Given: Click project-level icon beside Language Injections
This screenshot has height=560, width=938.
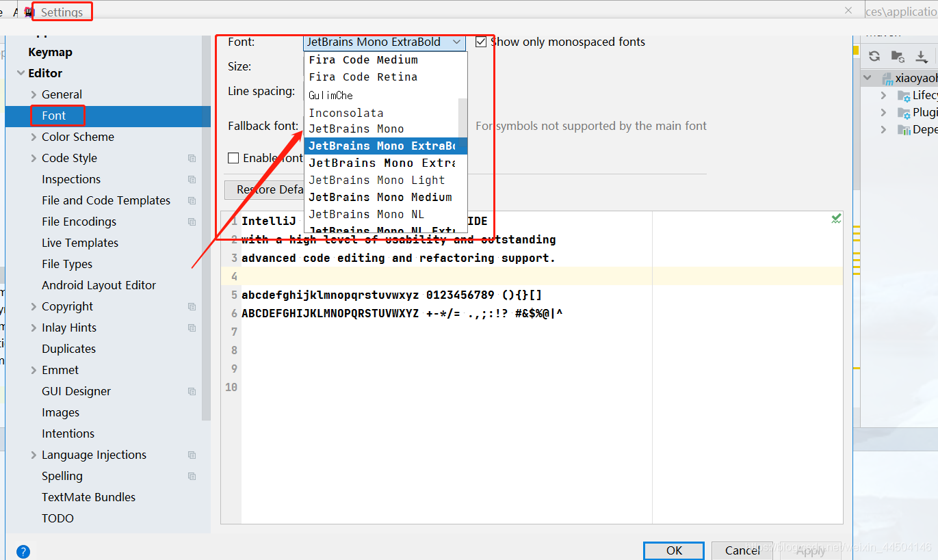Looking at the screenshot, I should (192, 455).
